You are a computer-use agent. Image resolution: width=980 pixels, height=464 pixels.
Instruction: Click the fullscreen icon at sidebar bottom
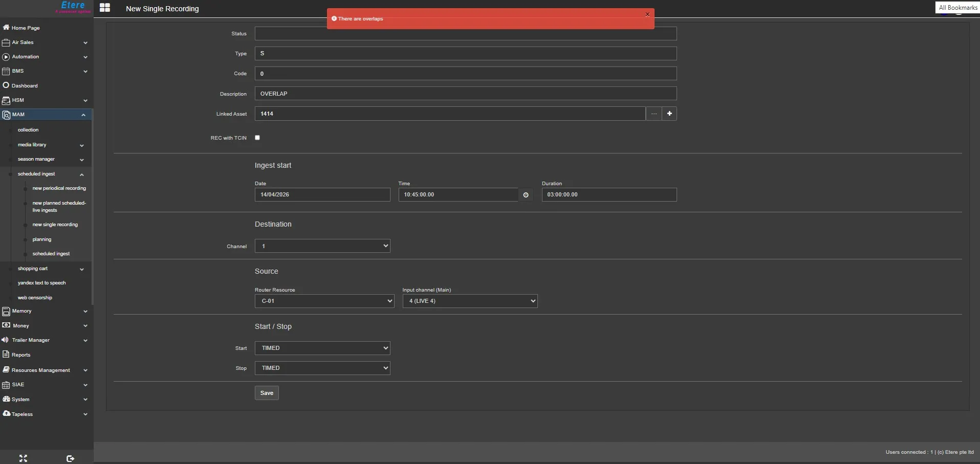click(23, 458)
